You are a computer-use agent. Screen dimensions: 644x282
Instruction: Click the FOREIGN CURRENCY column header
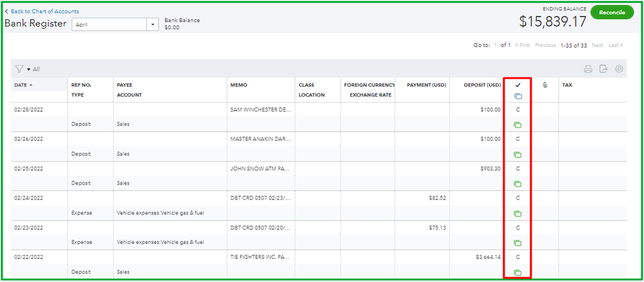pyautogui.click(x=369, y=85)
